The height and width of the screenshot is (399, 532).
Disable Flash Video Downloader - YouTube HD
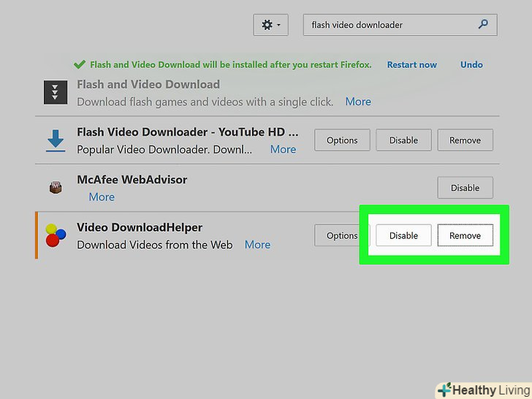[403, 140]
